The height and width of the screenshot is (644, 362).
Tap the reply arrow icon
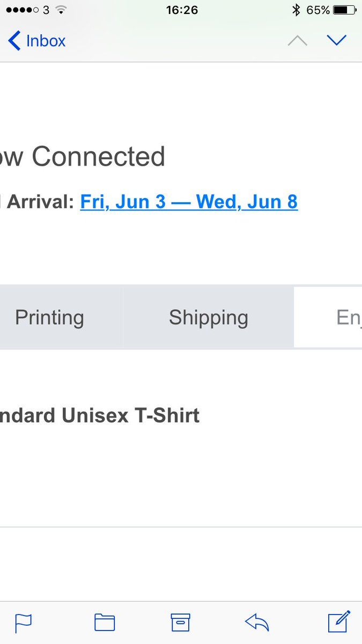click(x=257, y=623)
